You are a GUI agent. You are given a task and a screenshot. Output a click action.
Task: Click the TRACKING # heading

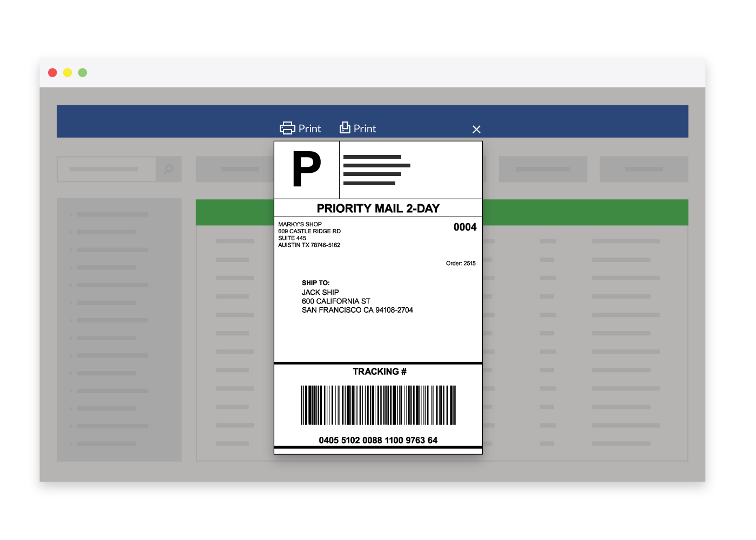tap(380, 372)
